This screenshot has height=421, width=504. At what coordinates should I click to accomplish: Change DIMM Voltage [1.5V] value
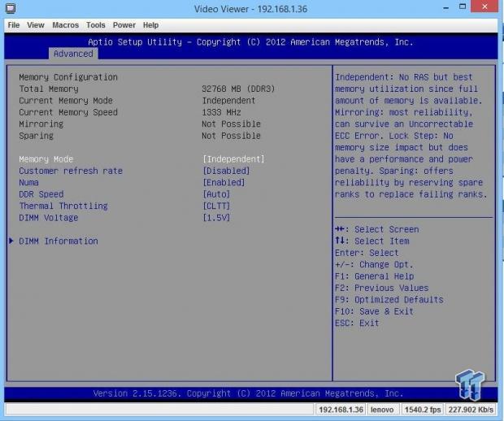216,218
